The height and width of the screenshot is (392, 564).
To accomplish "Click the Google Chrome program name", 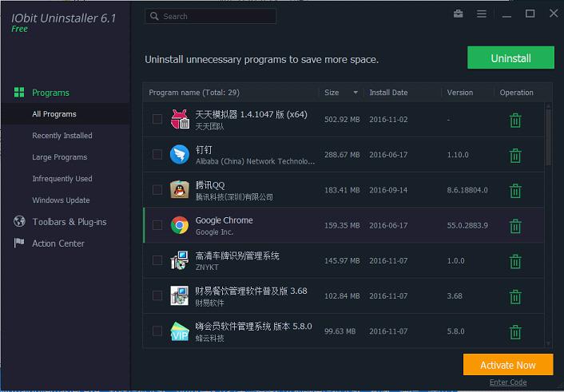I will (x=224, y=220).
